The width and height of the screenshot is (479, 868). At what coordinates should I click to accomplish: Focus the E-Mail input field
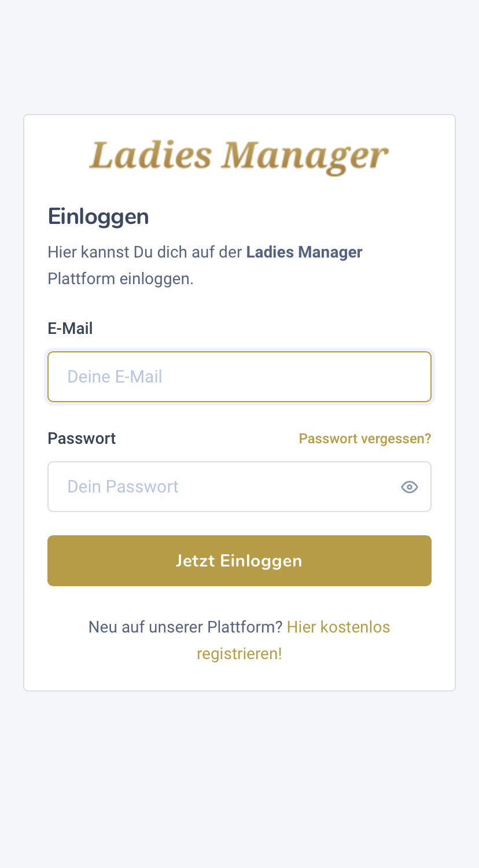pos(239,377)
